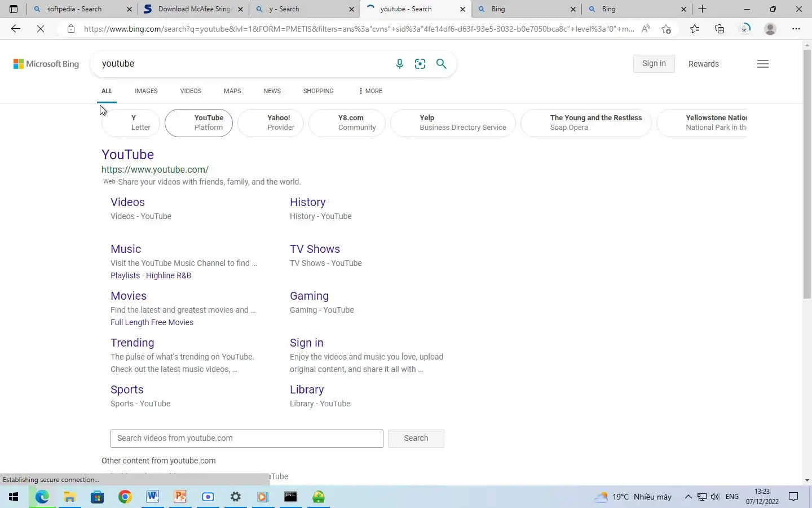This screenshot has height=508, width=812.
Task: Open Settings gear from the taskbar
Action: click(x=236, y=497)
